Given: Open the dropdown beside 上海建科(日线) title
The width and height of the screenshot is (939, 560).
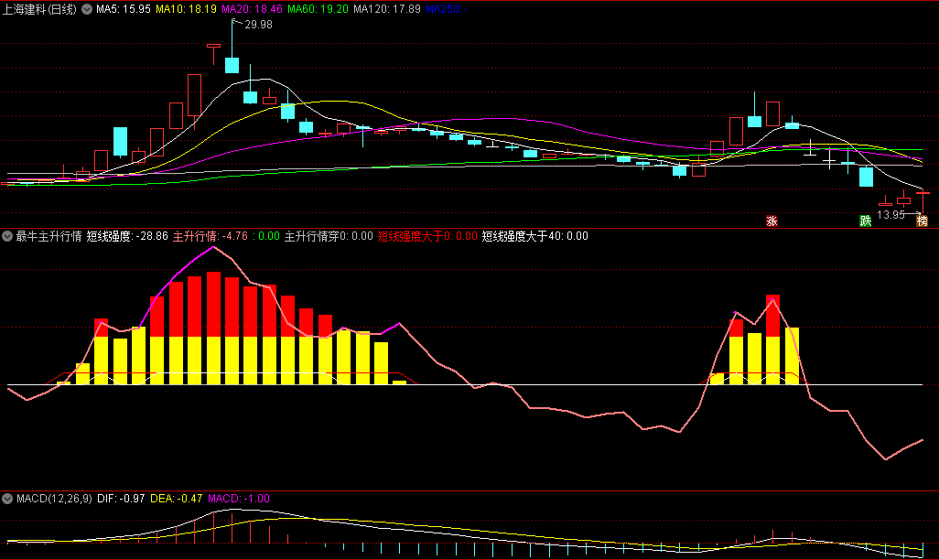Looking at the screenshot, I should [x=87, y=9].
